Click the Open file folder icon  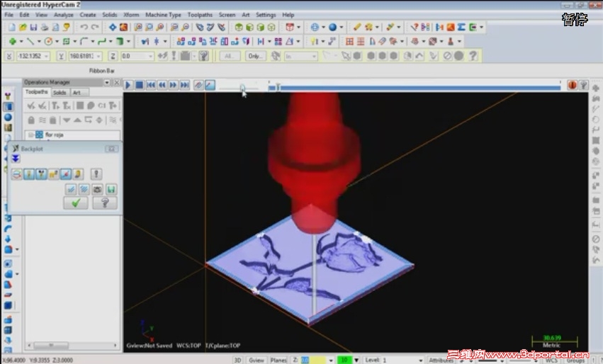(x=23, y=28)
